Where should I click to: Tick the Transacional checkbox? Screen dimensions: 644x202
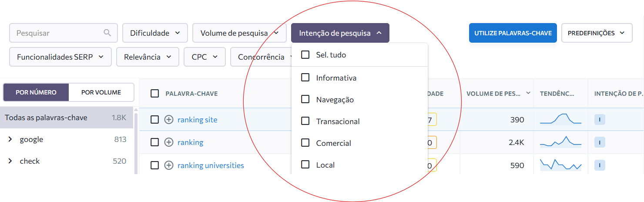305,121
